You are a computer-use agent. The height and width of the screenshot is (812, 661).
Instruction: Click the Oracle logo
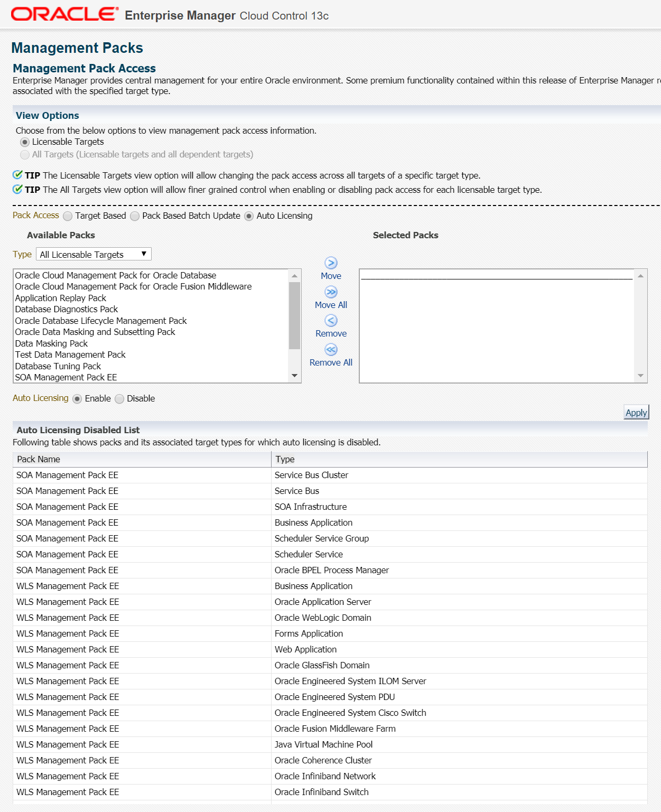tap(64, 14)
